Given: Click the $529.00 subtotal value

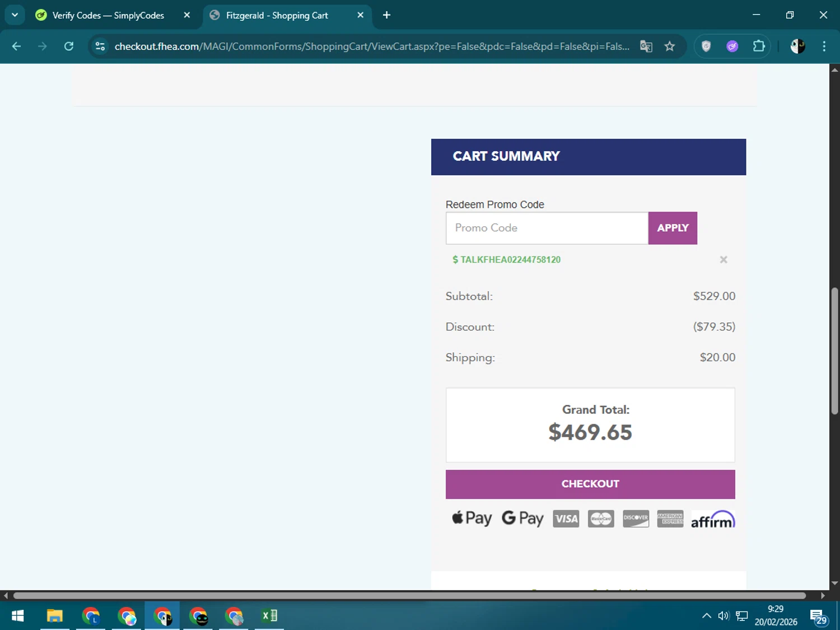Looking at the screenshot, I should pos(714,296).
